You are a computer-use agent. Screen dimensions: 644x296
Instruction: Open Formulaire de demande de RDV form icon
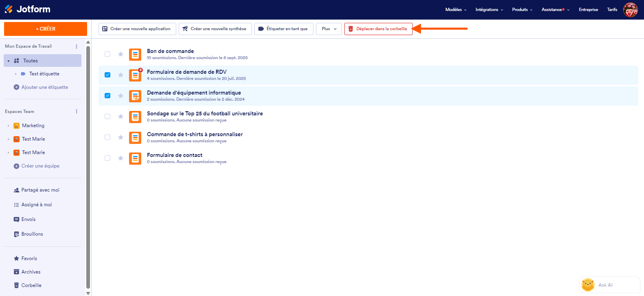pyautogui.click(x=135, y=75)
